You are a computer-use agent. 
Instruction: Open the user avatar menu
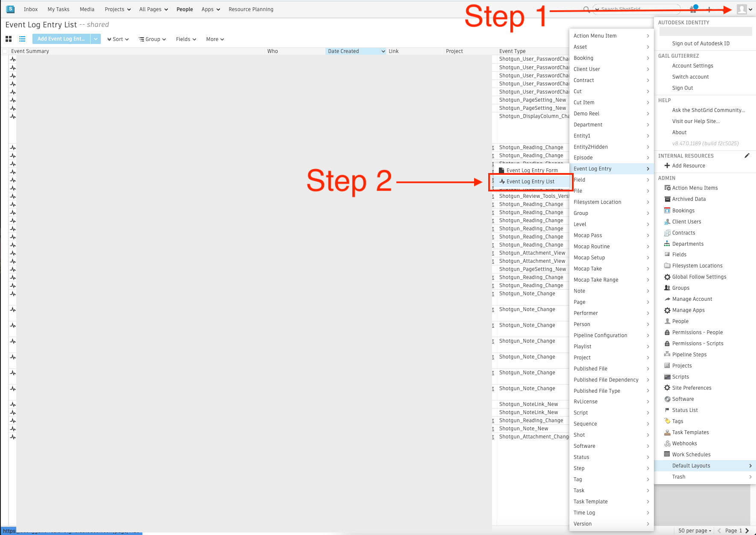pyautogui.click(x=744, y=9)
